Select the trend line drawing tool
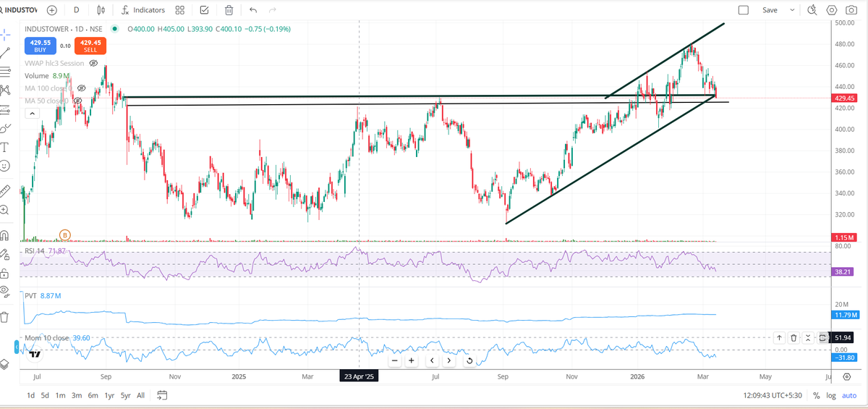Image resolution: width=868 pixels, height=409 pixels. (5, 53)
